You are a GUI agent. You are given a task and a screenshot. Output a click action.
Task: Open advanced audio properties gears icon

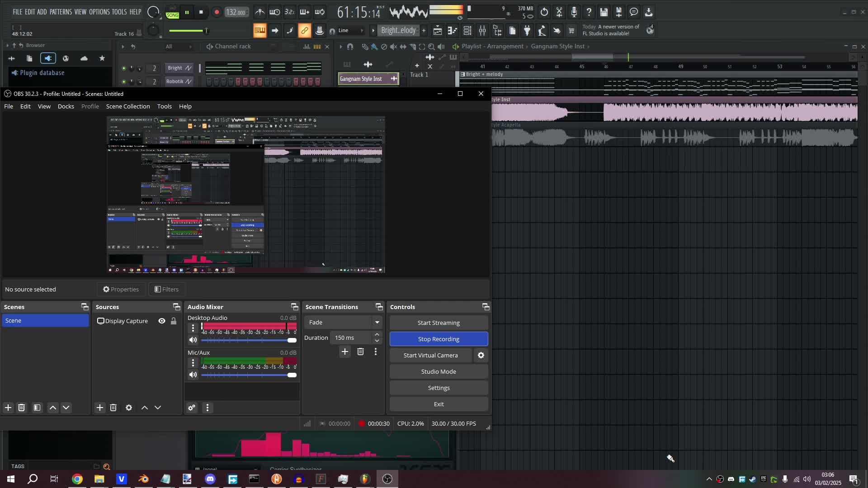[x=192, y=408]
